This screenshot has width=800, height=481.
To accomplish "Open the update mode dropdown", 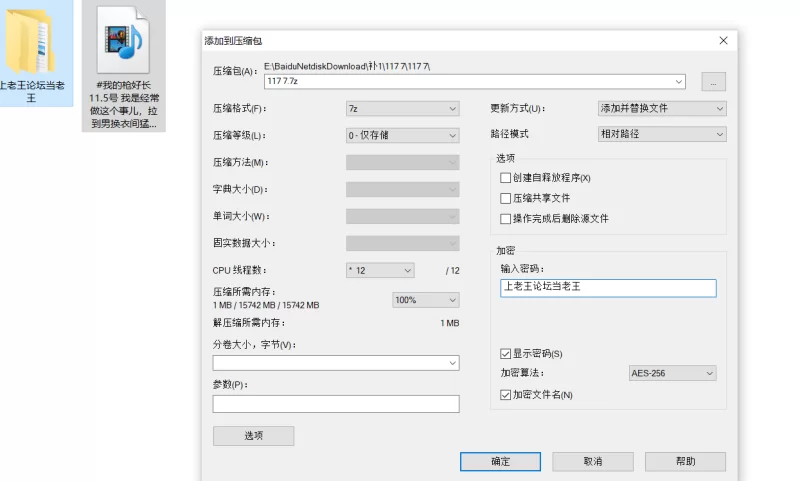I will coord(662,108).
